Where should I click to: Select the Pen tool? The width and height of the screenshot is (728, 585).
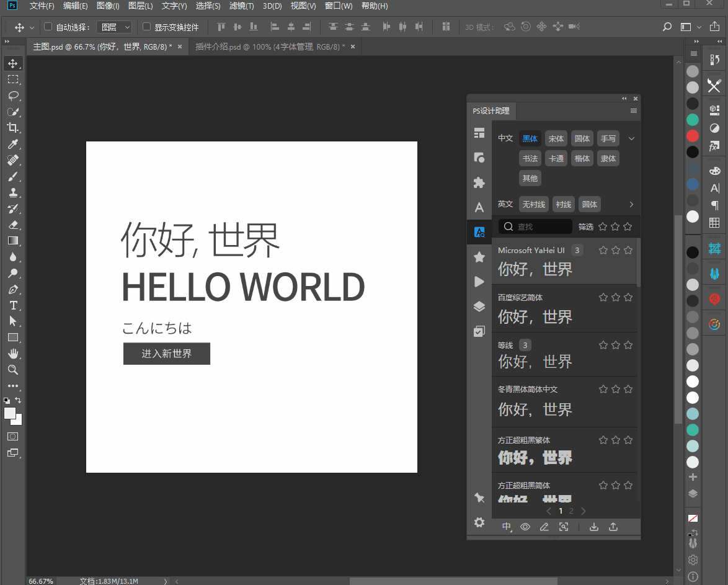tap(13, 290)
